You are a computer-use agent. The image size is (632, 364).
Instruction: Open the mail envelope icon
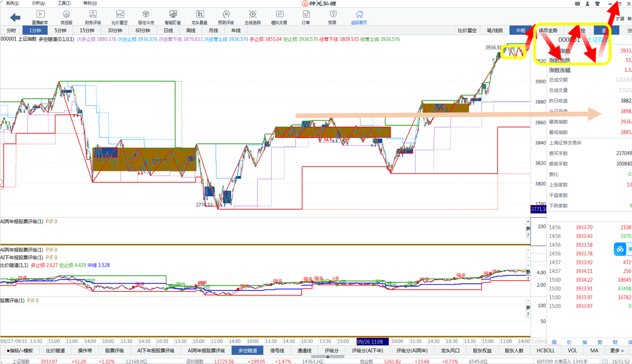pyautogui.click(x=577, y=4)
